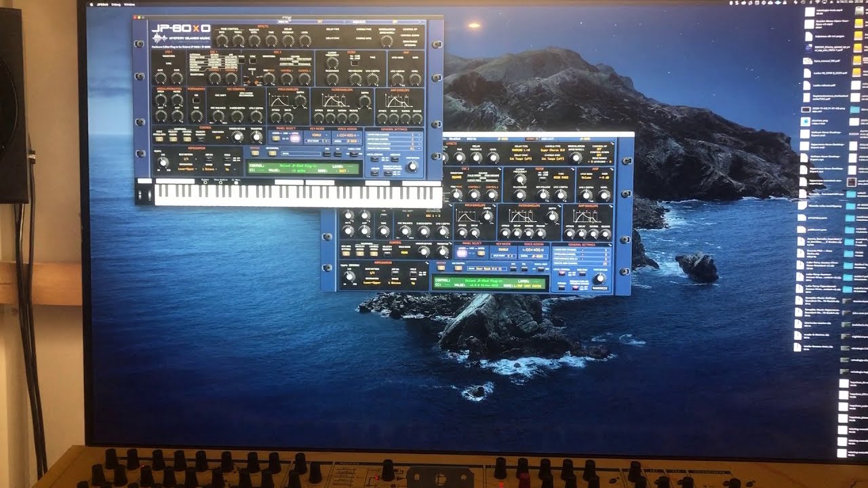The width and height of the screenshot is (868, 488).
Task: Toggle Patch/Perf switch in rear window
Action: click(x=540, y=269)
